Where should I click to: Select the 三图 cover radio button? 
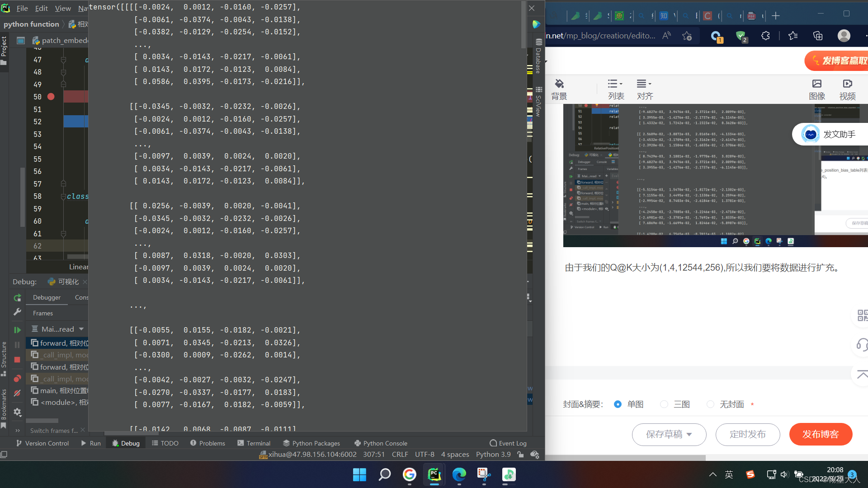tap(664, 404)
